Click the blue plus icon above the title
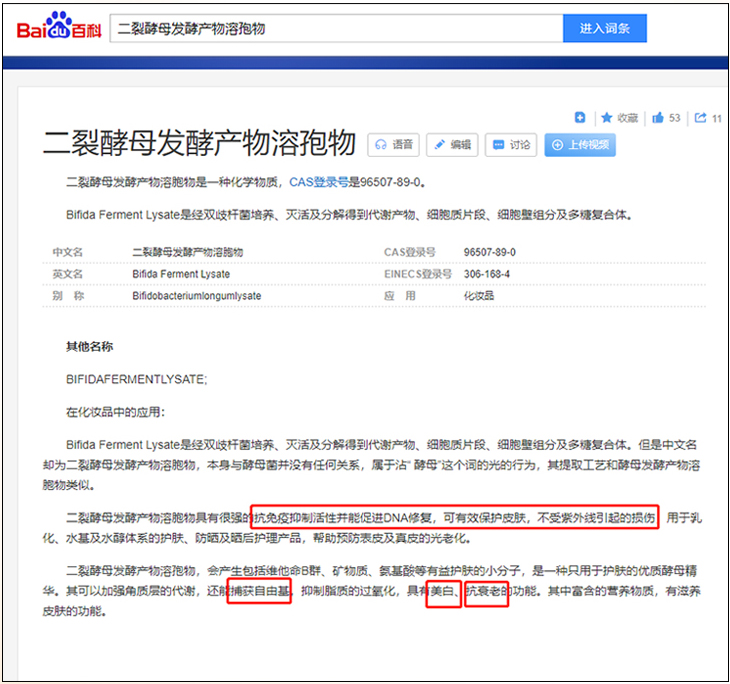This screenshot has width=730, height=684. 580,117
